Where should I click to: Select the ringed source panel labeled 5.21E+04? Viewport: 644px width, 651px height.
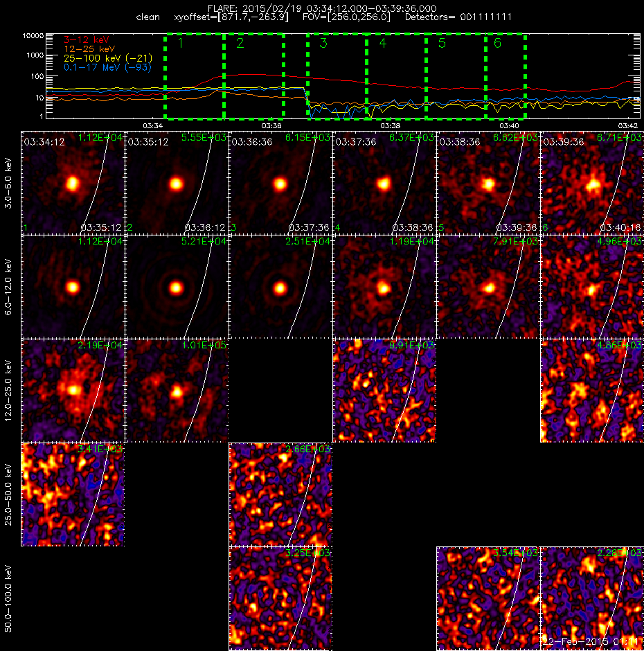coord(177,287)
